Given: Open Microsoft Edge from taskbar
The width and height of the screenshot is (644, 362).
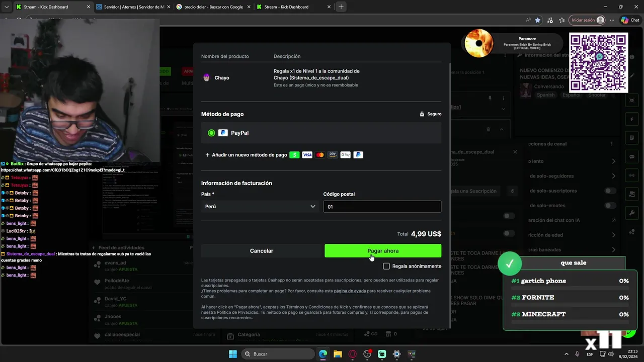Looking at the screenshot, I should (323, 354).
